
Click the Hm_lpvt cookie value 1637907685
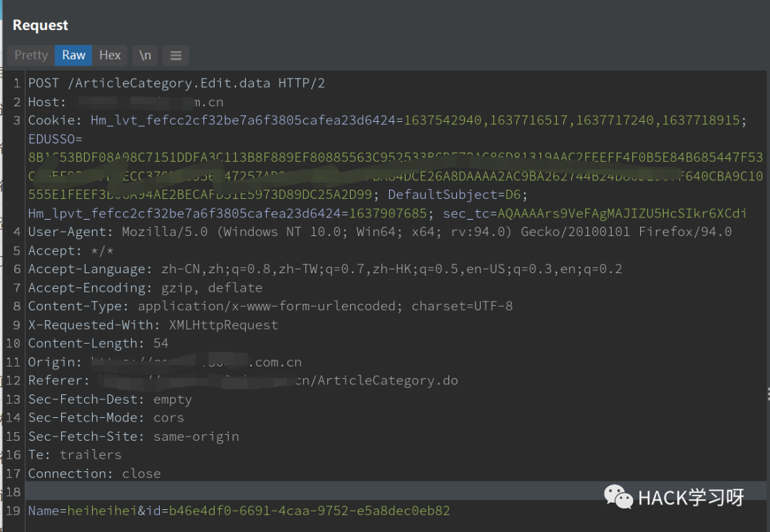click(x=388, y=213)
